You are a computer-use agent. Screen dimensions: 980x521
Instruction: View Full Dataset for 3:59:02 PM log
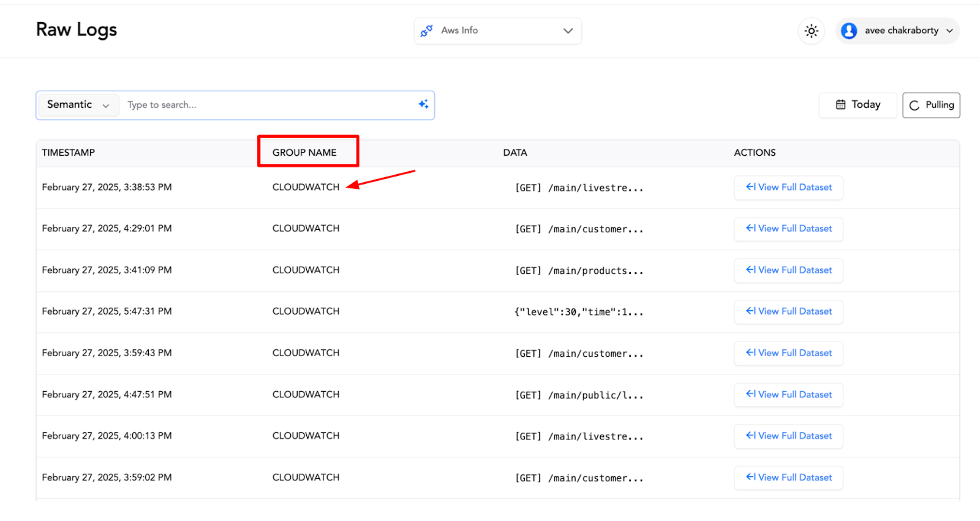789,477
